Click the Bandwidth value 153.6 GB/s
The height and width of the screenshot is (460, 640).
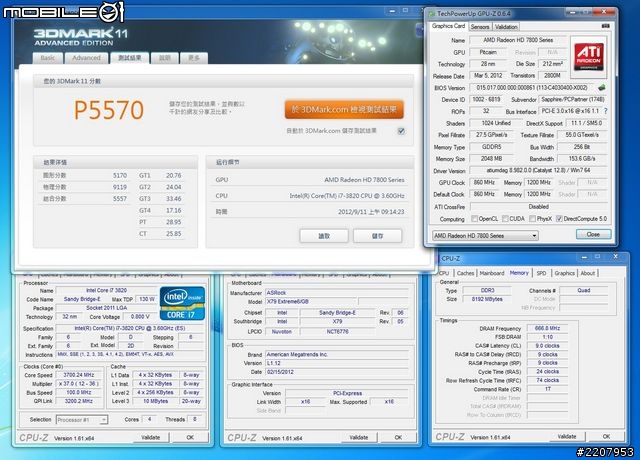coord(582,158)
